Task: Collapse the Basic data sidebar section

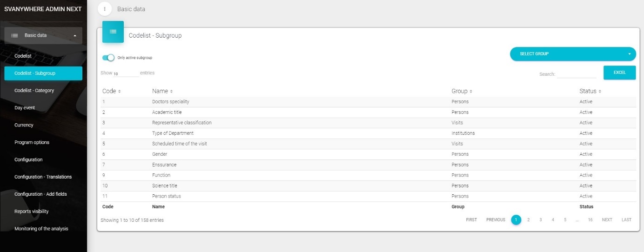Action: (x=75, y=35)
